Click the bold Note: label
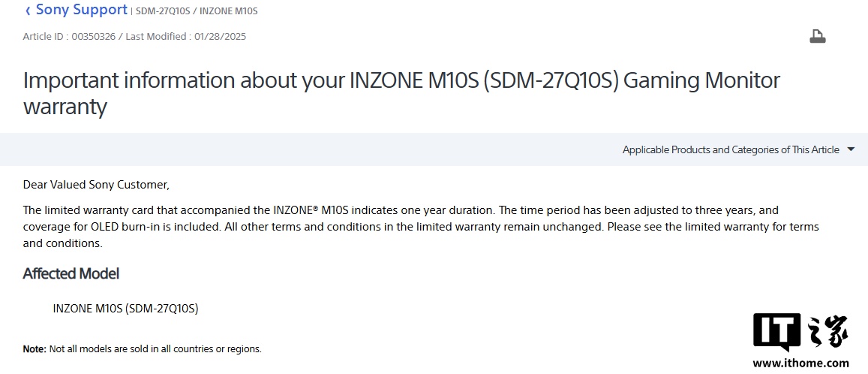This screenshot has height=374, width=868. (x=35, y=349)
